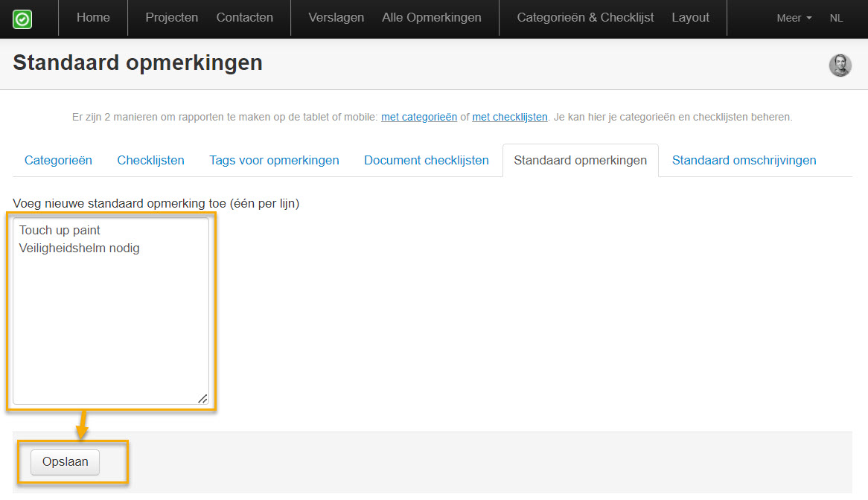Select Categorieën & Checklijst menu item

pyautogui.click(x=585, y=18)
